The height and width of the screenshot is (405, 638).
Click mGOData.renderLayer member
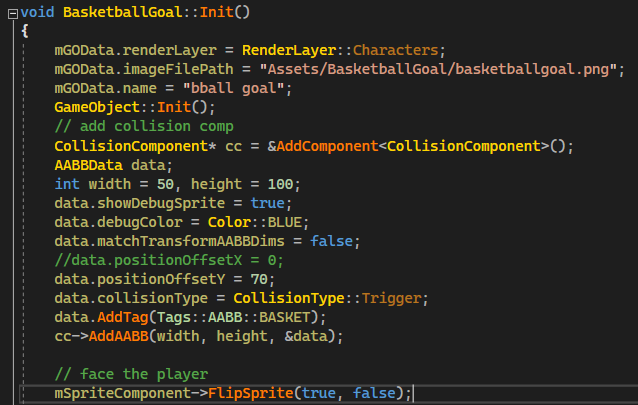coord(135,50)
